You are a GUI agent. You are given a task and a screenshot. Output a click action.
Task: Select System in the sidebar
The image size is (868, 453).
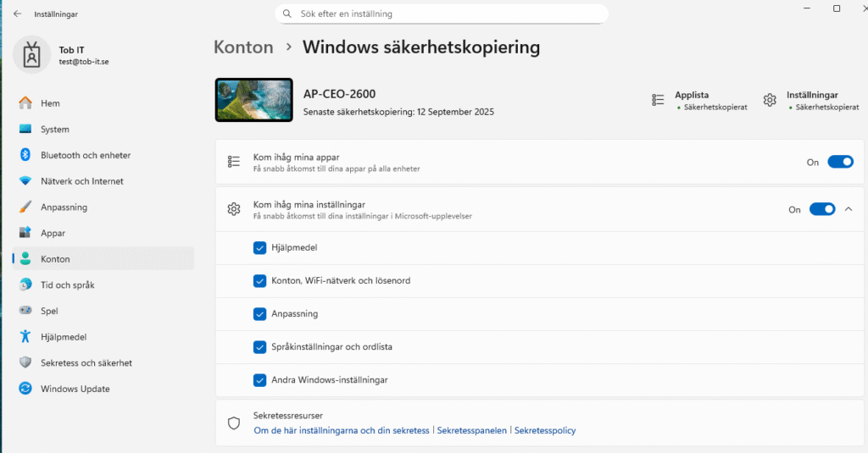[x=55, y=130]
